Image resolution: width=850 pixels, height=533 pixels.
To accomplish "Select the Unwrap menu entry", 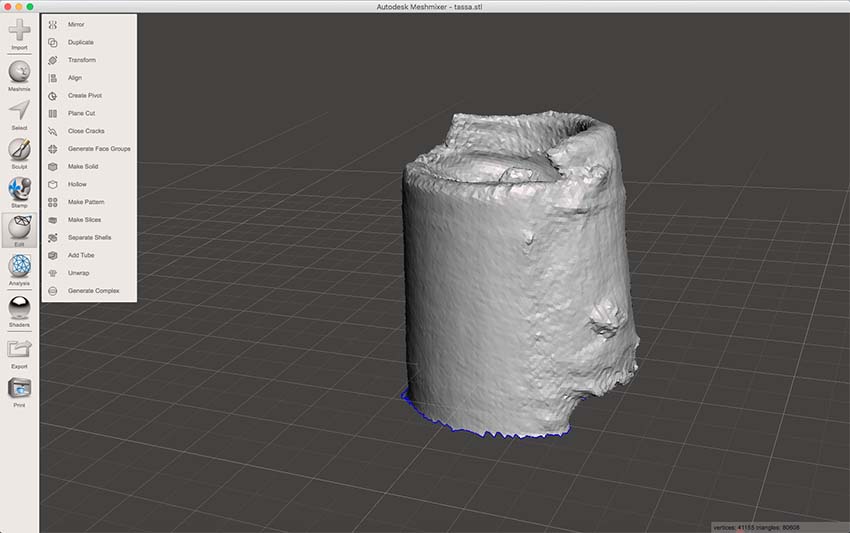I will pos(79,273).
